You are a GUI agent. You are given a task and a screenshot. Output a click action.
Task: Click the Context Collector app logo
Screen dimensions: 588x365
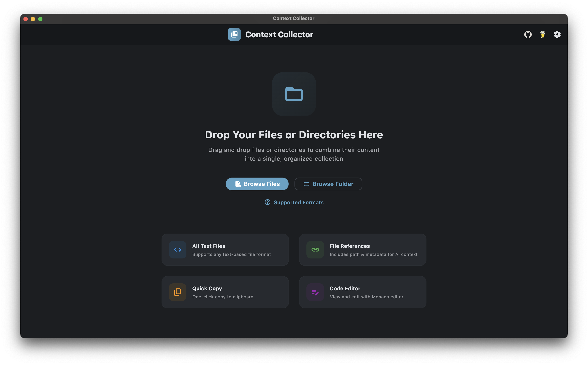tap(234, 35)
